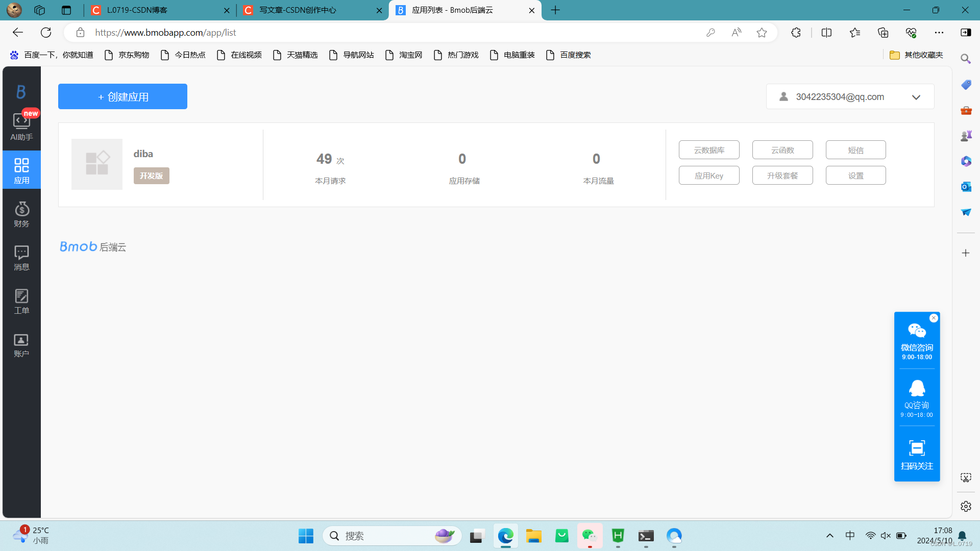The image size is (980, 551).
Task: Open Edge's more options menu
Action: (x=940, y=32)
